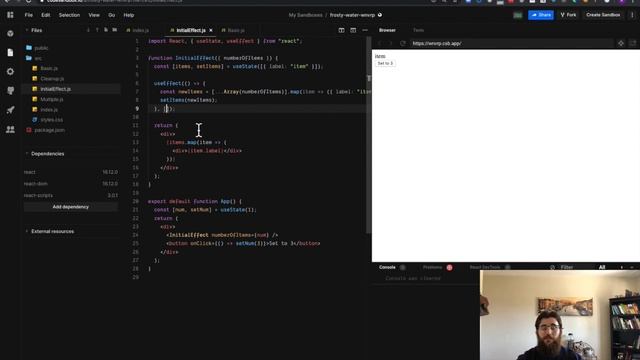640x360 pixels.
Task: Open package.json in file tree
Action: pos(49,130)
